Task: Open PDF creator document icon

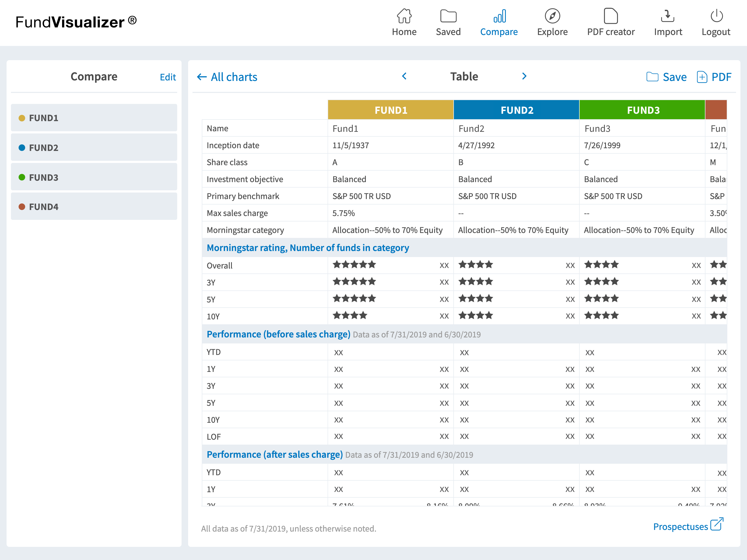Action: [x=611, y=16]
